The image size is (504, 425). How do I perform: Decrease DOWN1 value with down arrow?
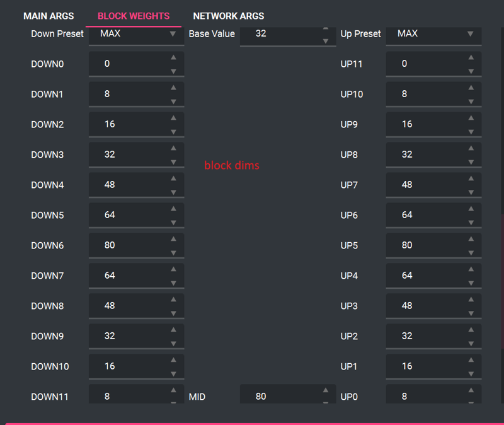(x=174, y=102)
